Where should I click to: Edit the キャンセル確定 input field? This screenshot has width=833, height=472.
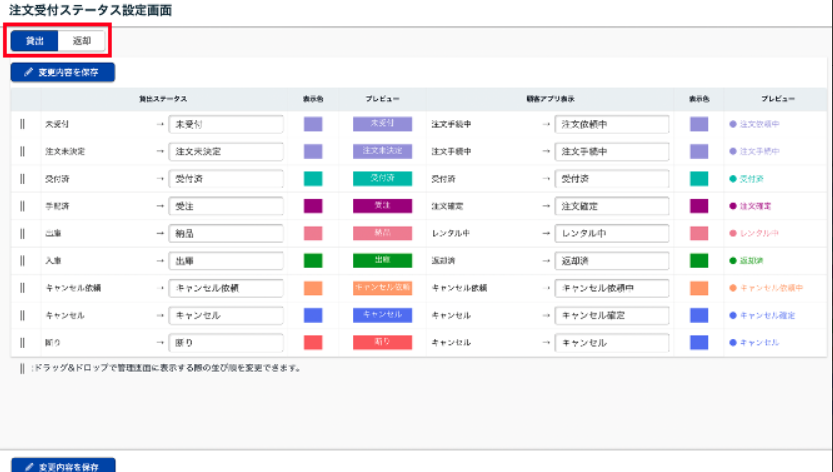pos(611,316)
